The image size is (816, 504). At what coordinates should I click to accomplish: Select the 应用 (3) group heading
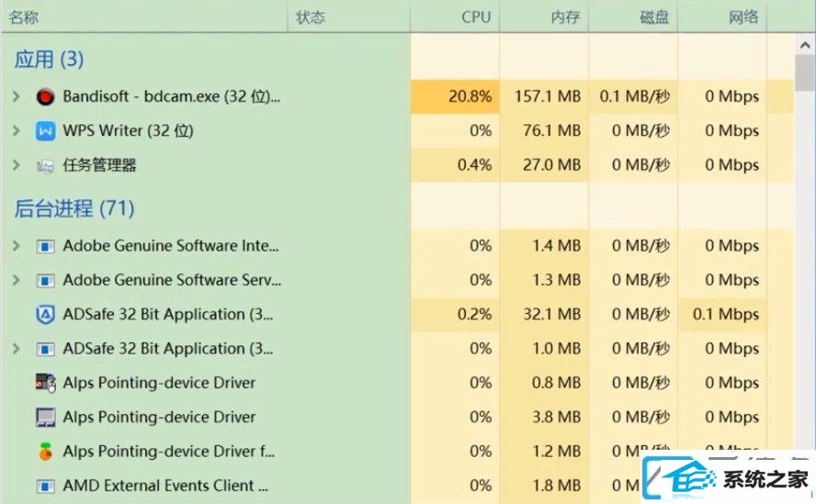49,60
